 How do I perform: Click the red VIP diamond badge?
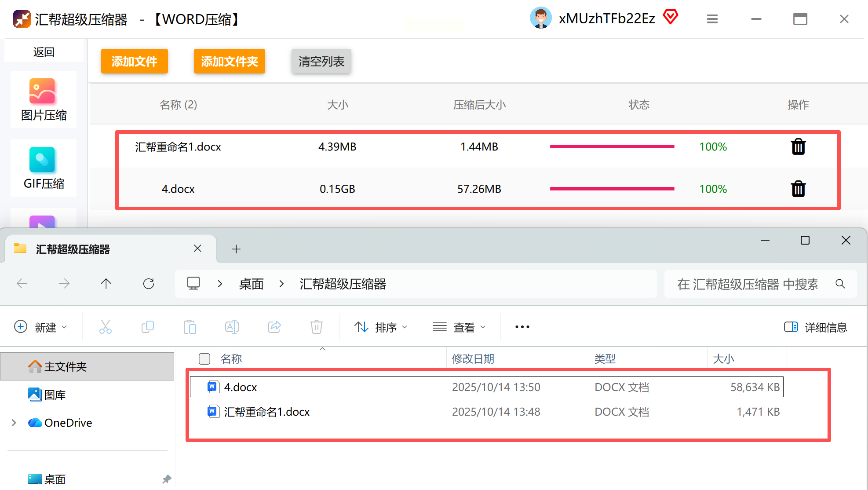tap(670, 18)
